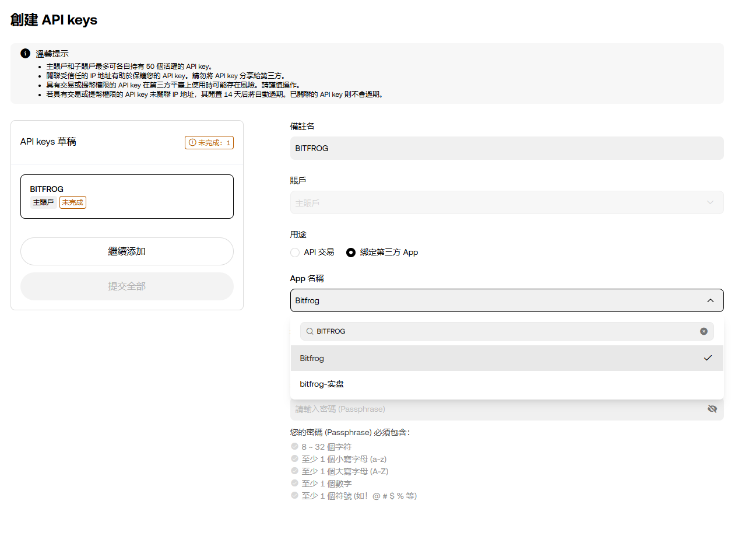Click the check icon beside 至少 1 個小寫字母
The height and width of the screenshot is (536, 756).
click(x=294, y=458)
